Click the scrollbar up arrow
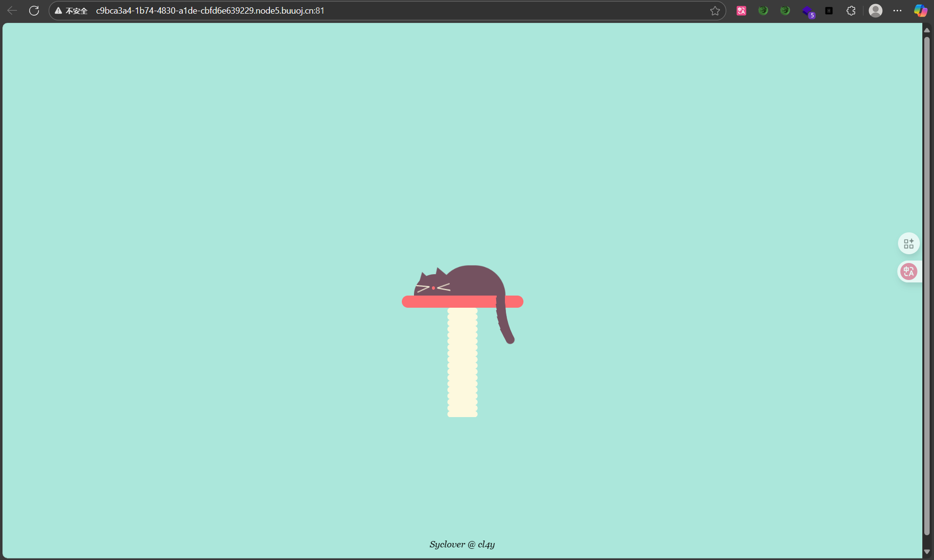The image size is (934, 560). (928, 30)
